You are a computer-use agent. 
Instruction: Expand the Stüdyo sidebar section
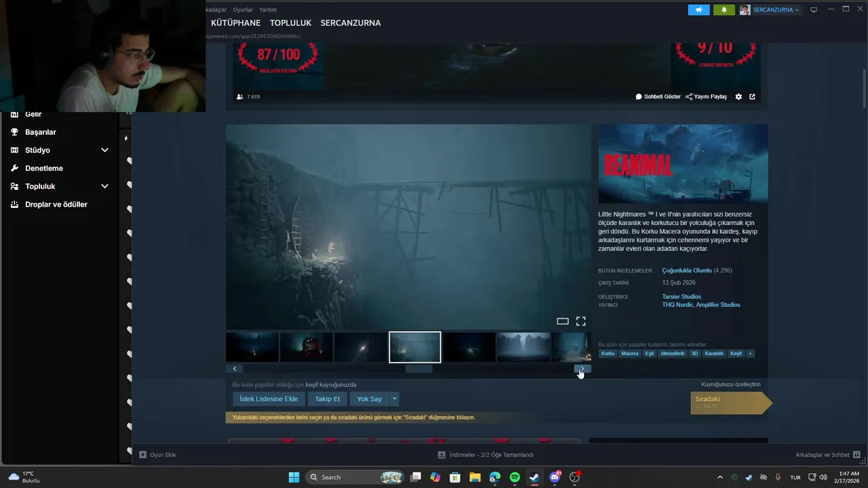pyautogui.click(x=104, y=150)
